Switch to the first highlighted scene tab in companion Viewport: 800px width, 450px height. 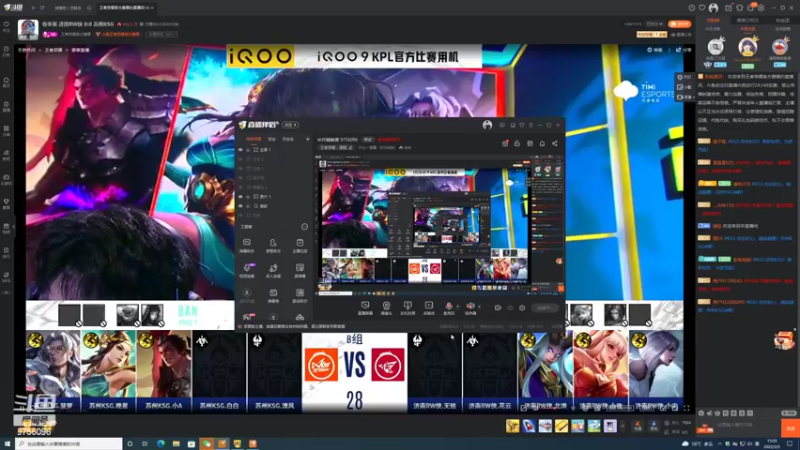(x=254, y=139)
